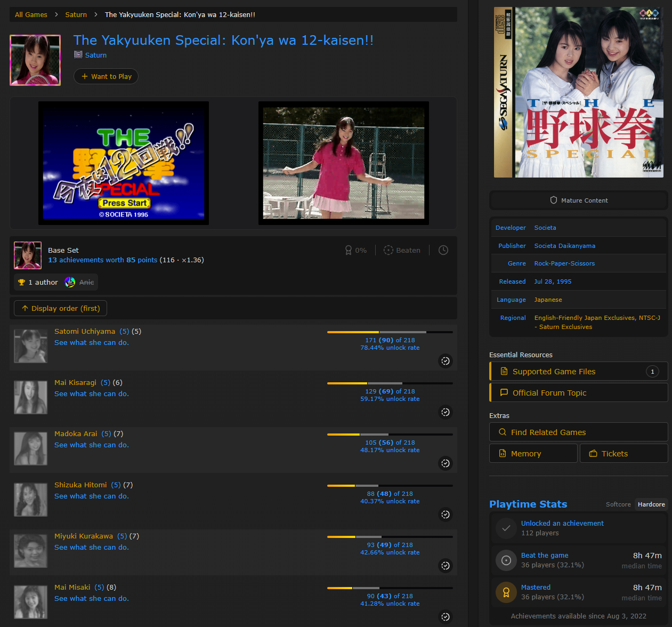The height and width of the screenshot is (627, 672).
Task: Click the progression badge icon for Satomi Uchiyama
Action: pos(446,361)
